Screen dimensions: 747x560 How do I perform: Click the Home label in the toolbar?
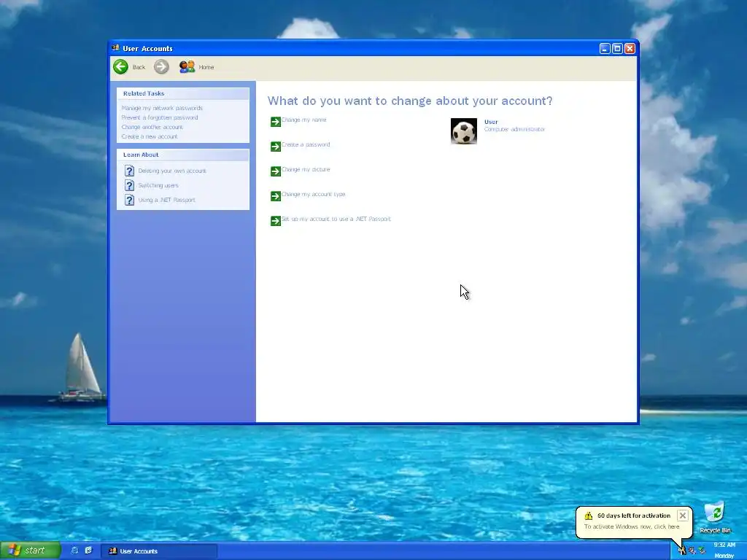pyautogui.click(x=206, y=67)
